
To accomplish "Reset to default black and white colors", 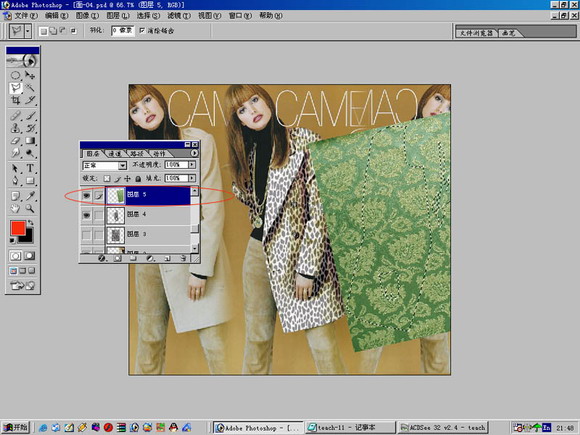I will coord(13,241).
